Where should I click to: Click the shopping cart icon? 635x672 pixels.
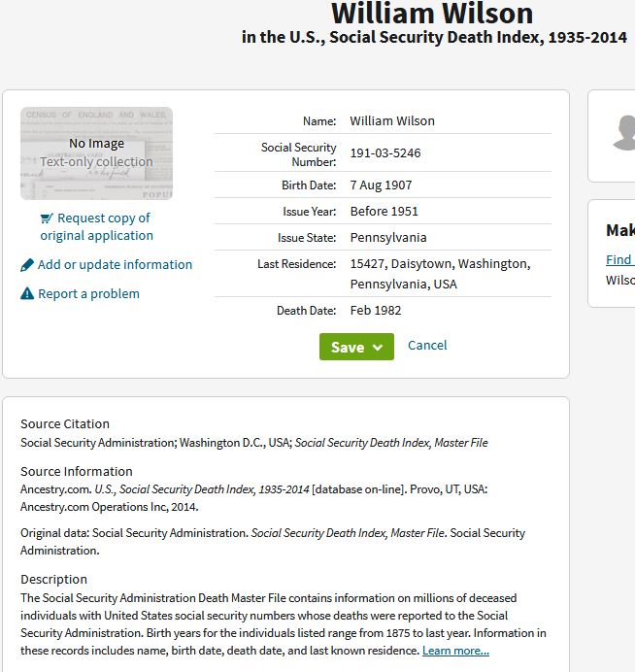pyautogui.click(x=47, y=218)
